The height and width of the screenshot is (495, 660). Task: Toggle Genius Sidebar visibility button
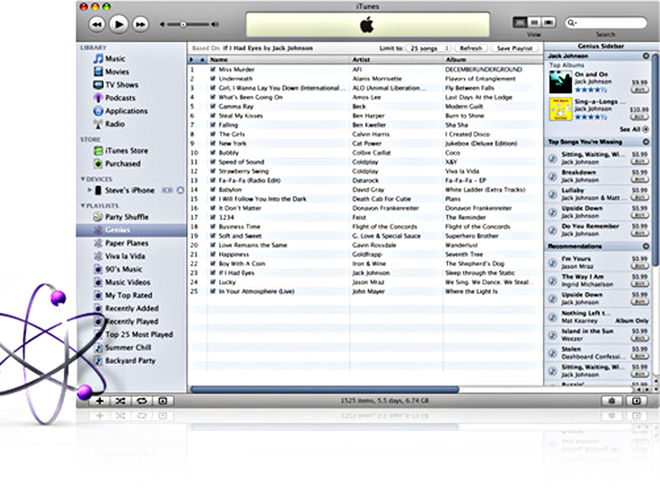click(x=636, y=401)
